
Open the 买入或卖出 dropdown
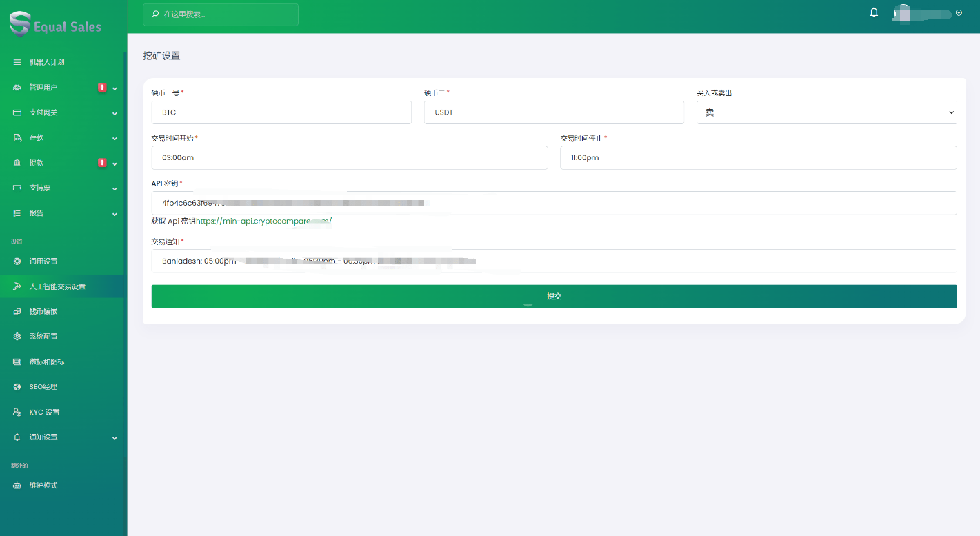coord(826,112)
